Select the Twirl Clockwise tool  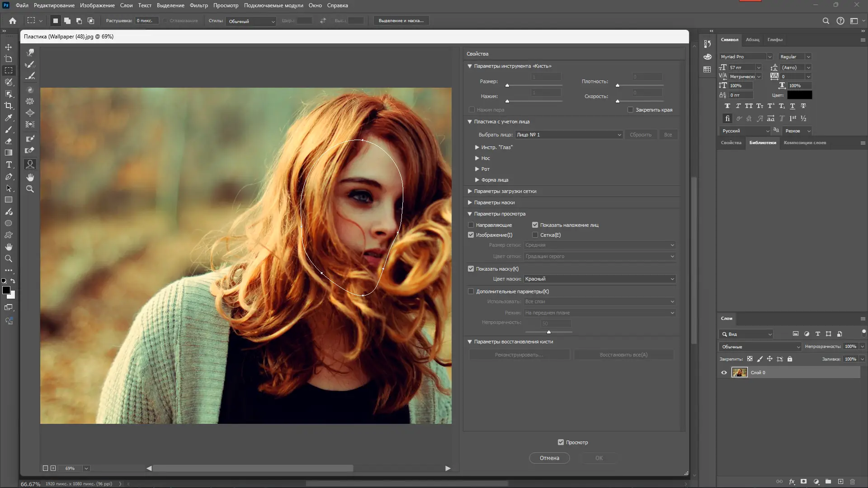[x=30, y=90]
